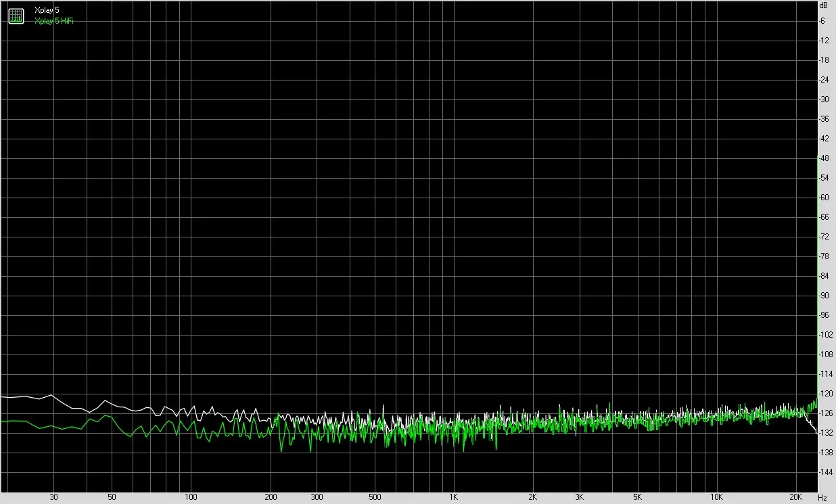Click the 2K frequency label
The height and width of the screenshot is (504, 836).
click(533, 497)
